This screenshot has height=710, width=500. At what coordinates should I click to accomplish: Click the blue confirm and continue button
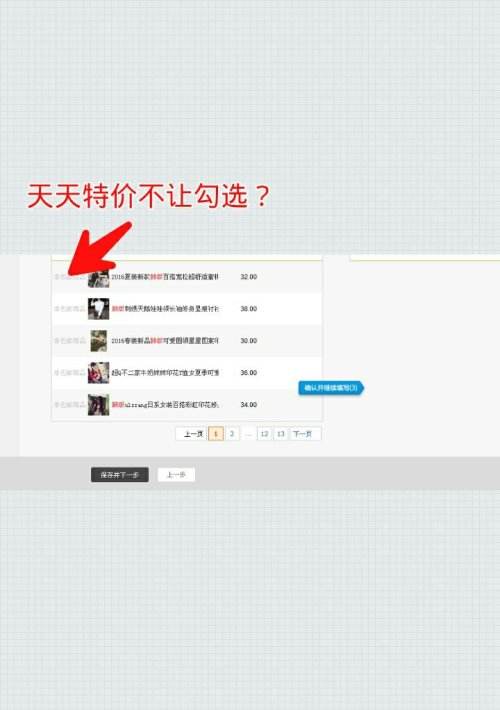(331, 388)
